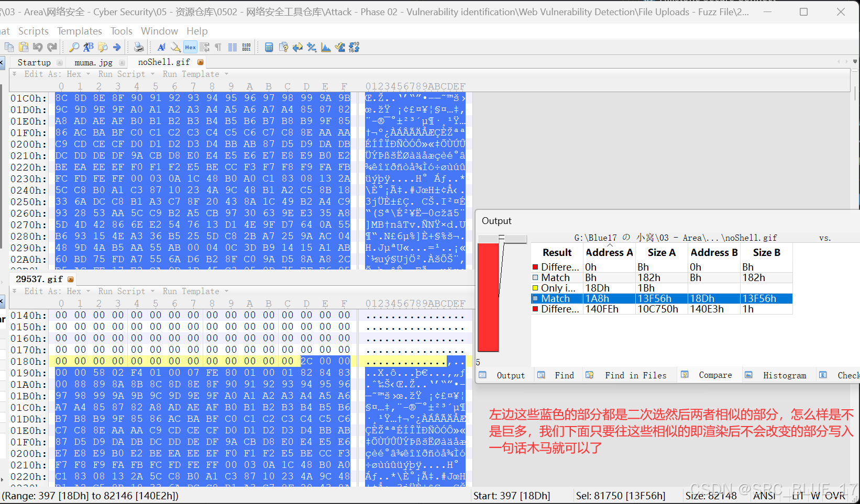This screenshot has width=860, height=504.
Task: Click the Copy icon in the toolbar
Action: (x=9, y=47)
